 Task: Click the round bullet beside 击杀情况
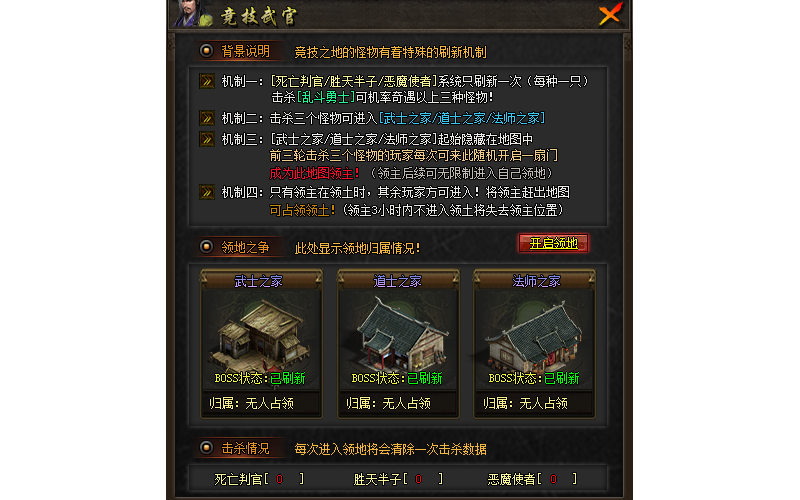(x=206, y=448)
